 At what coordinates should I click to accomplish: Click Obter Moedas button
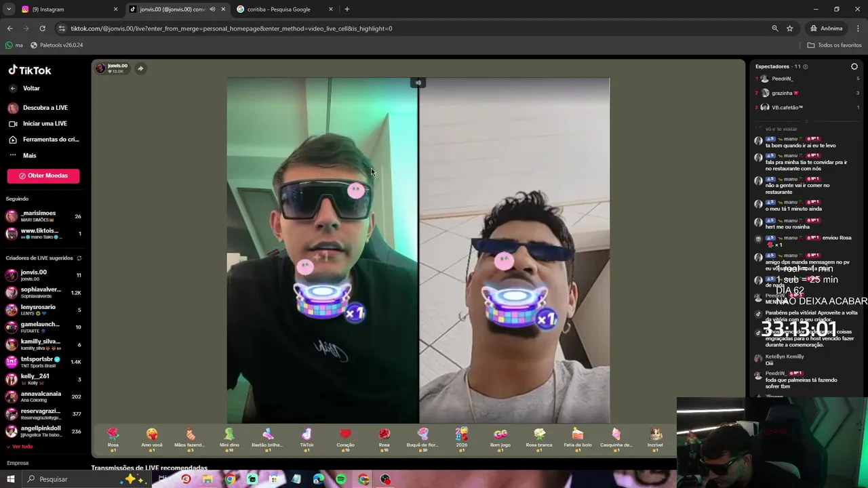pyautogui.click(x=43, y=176)
